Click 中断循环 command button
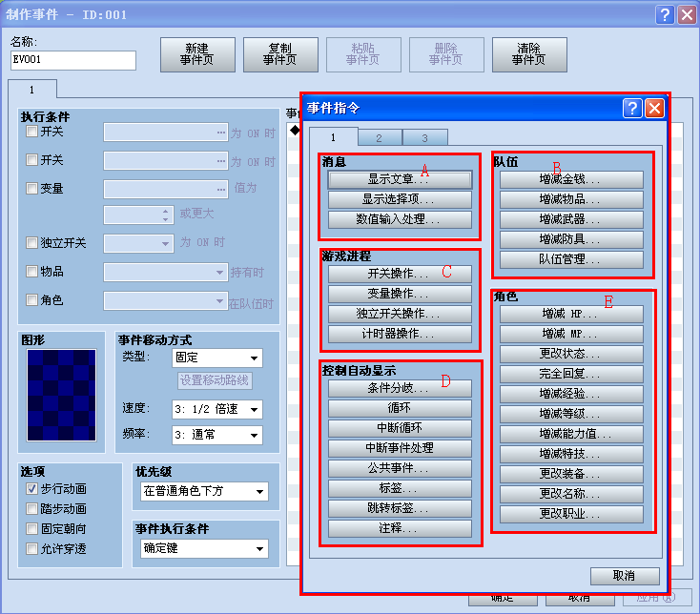Viewport: 700px width, 614px height. (x=400, y=428)
